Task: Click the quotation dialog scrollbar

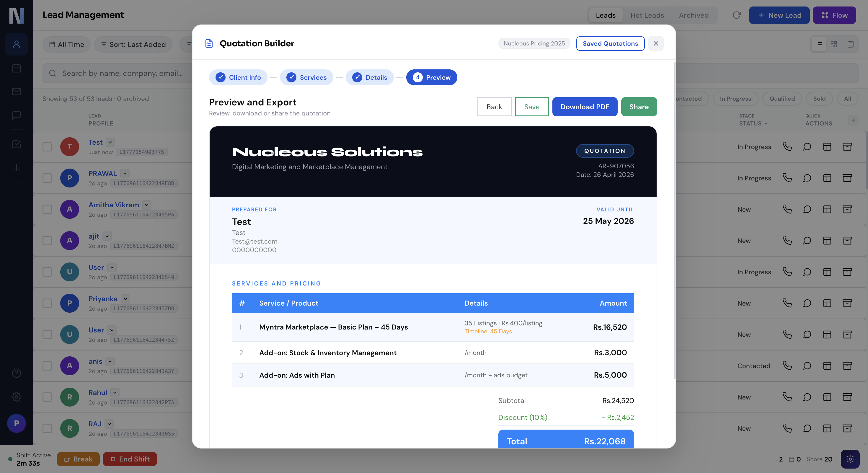Action: (x=674, y=220)
